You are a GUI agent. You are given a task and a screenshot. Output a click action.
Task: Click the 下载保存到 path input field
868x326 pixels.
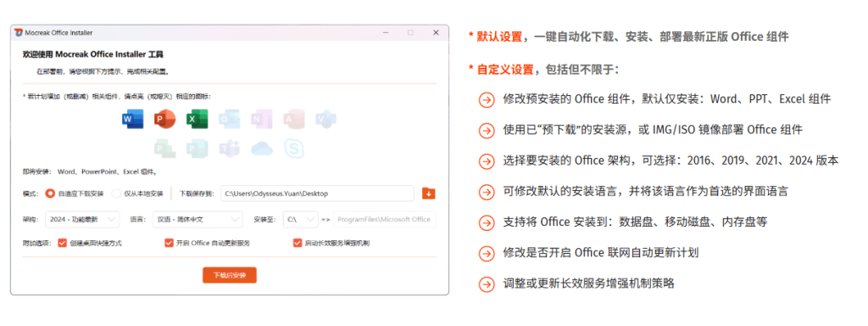[317, 194]
